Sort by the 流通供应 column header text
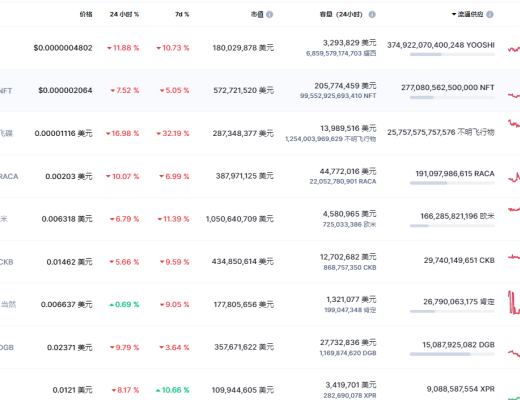This screenshot has width=520, height=400. pos(470,14)
